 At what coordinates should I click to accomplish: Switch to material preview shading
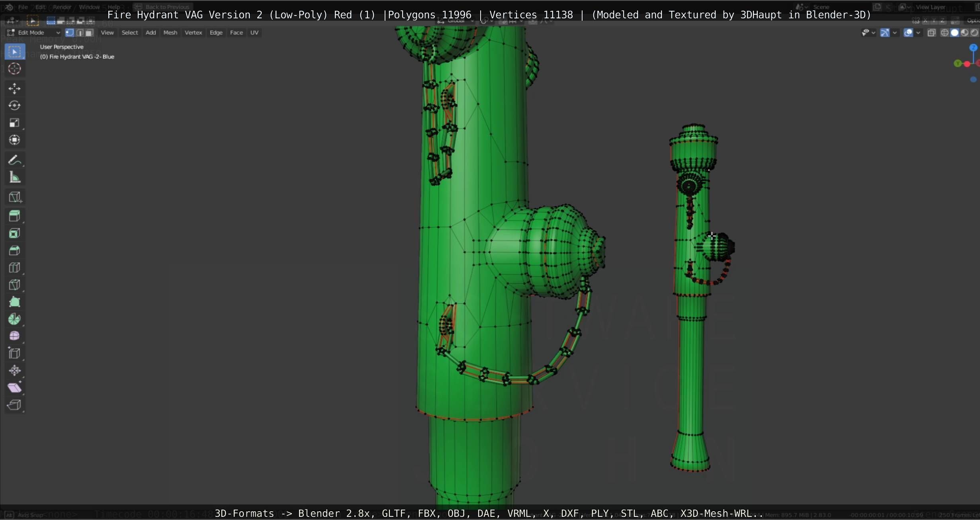coord(964,33)
